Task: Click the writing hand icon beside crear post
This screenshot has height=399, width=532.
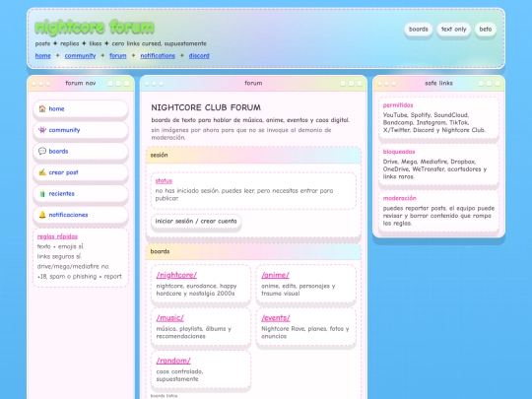Action: (x=42, y=172)
